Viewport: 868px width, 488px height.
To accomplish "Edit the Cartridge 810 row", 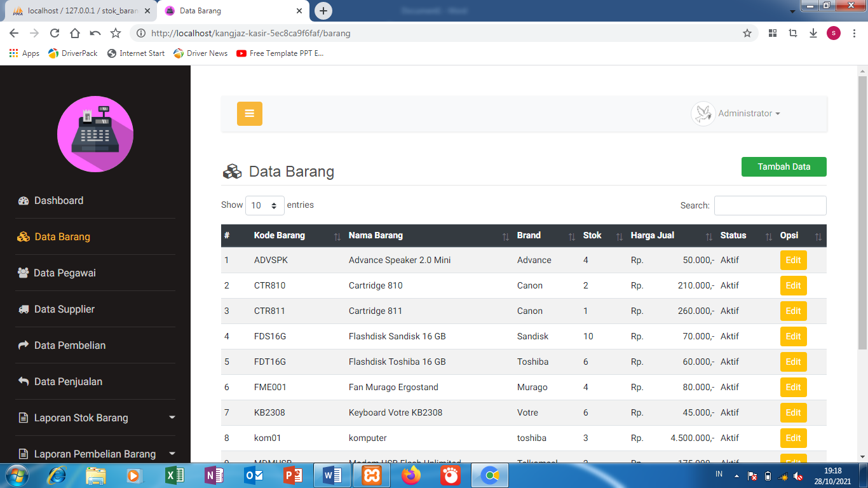I will coord(793,286).
